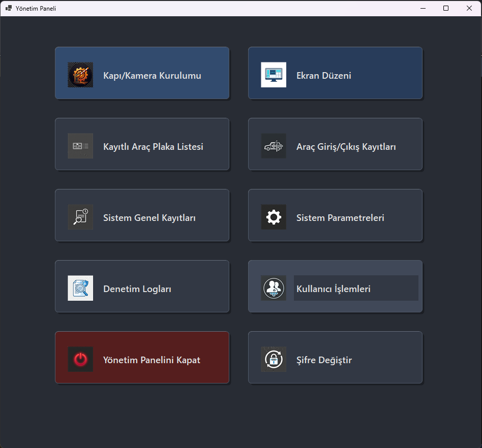Click the car entry/exit arrows icon
This screenshot has width=482, height=448.
click(x=274, y=146)
